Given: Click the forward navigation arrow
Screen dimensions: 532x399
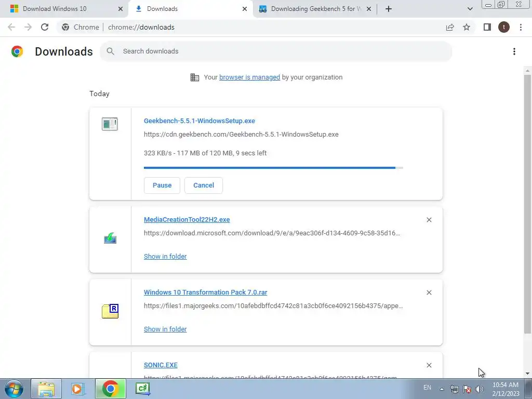Looking at the screenshot, I should coord(28,27).
